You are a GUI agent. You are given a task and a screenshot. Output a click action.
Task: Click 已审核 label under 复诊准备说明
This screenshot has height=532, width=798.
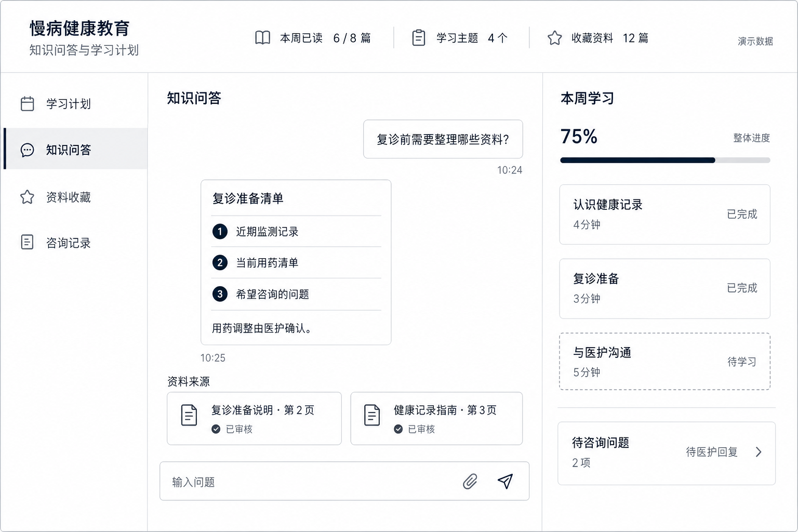coord(239,429)
